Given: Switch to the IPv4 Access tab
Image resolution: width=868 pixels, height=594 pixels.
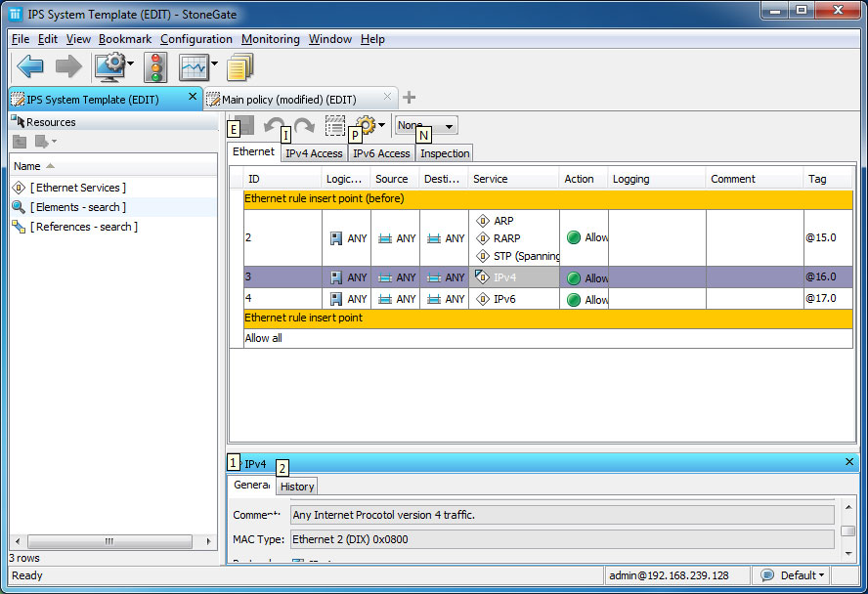Looking at the screenshot, I should (x=314, y=153).
